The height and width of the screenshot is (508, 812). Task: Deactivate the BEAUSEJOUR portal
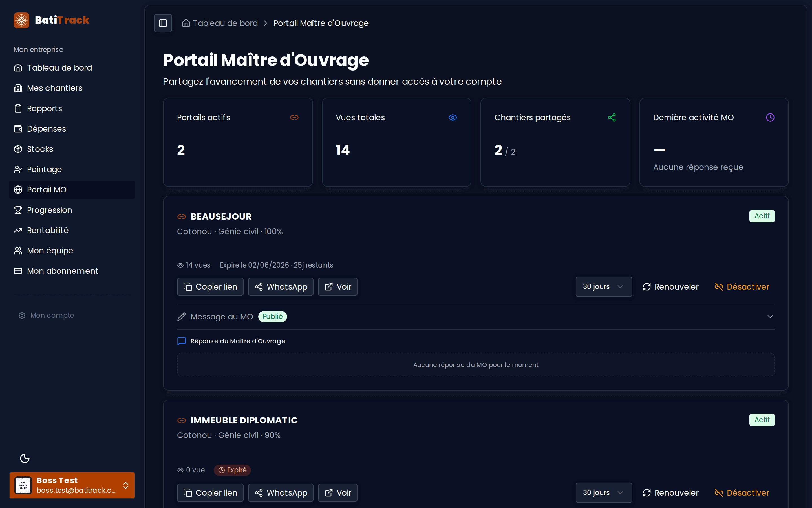tap(742, 286)
